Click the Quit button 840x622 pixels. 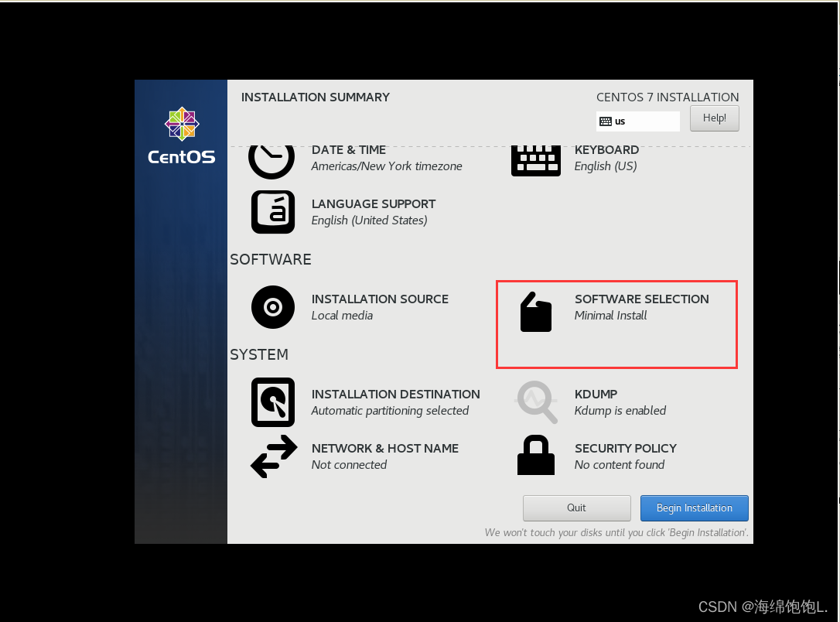pyautogui.click(x=576, y=508)
